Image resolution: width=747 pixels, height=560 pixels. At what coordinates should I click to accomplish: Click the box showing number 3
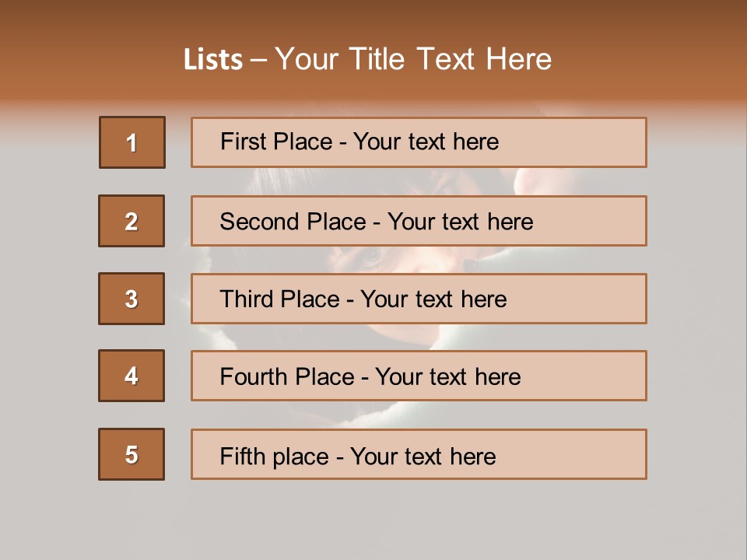pos(132,299)
